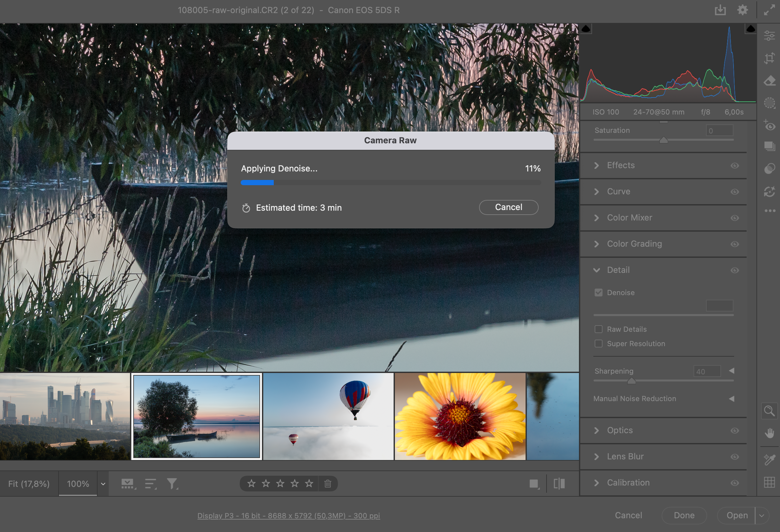Select the hot air balloon thumbnail
780x532 pixels.
click(328, 416)
